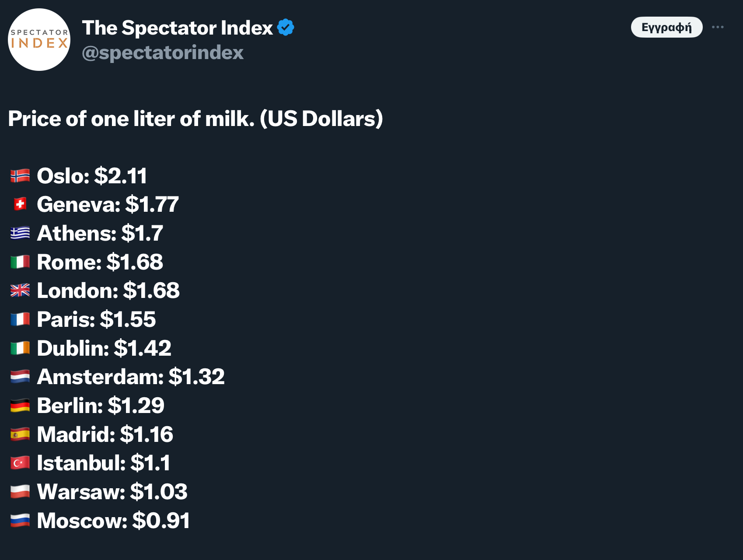Open The Spectator Index display name
743x560 pixels.
[x=177, y=28]
